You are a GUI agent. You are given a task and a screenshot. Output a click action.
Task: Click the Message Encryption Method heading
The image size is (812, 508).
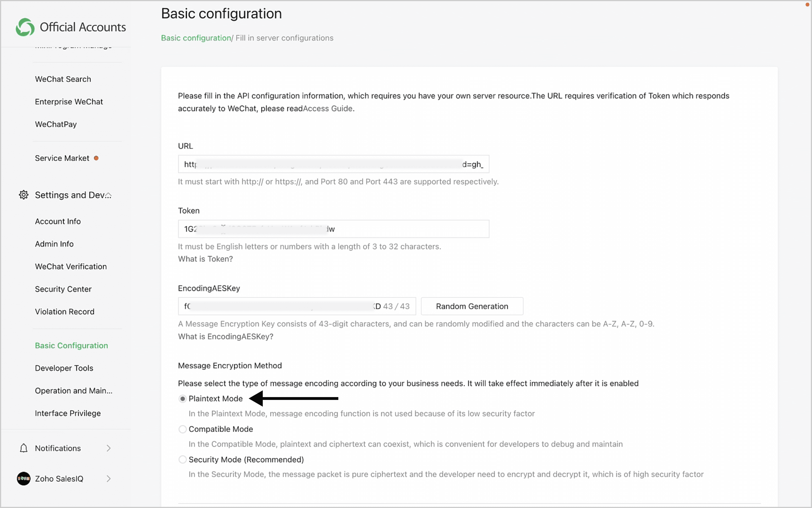click(230, 365)
